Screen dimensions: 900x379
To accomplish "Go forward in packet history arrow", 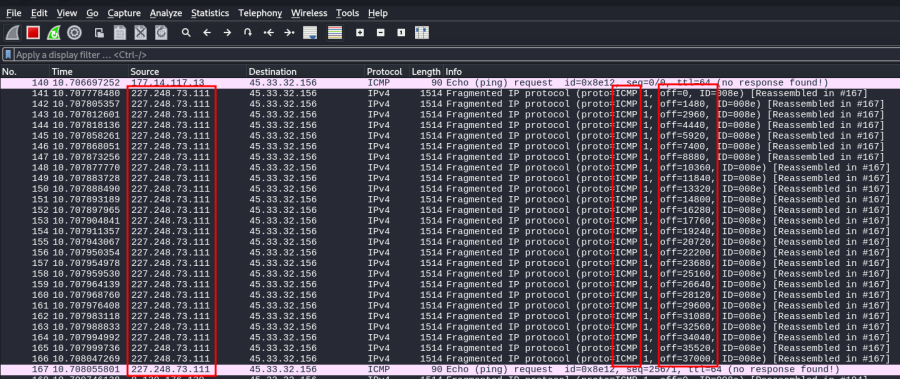I will pyautogui.click(x=227, y=33).
